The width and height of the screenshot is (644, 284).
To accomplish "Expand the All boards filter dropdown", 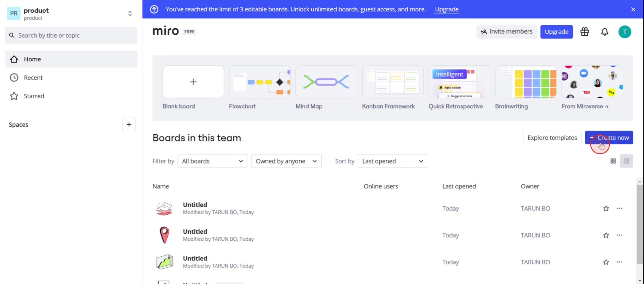I will click(x=213, y=161).
